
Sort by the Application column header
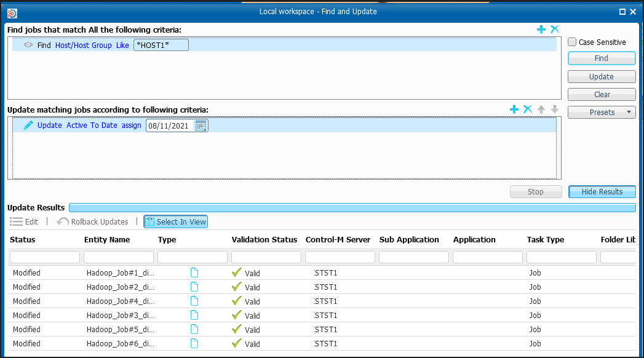pos(474,240)
